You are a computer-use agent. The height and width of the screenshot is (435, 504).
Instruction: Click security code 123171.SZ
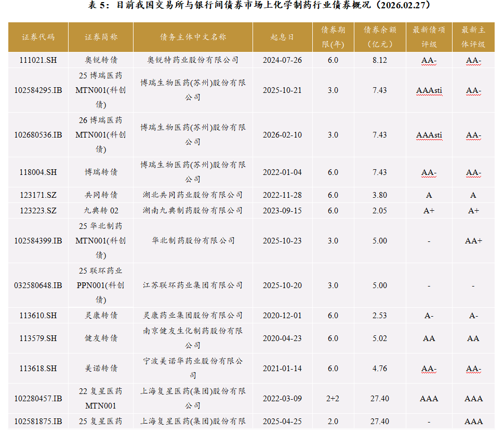[x=38, y=195]
